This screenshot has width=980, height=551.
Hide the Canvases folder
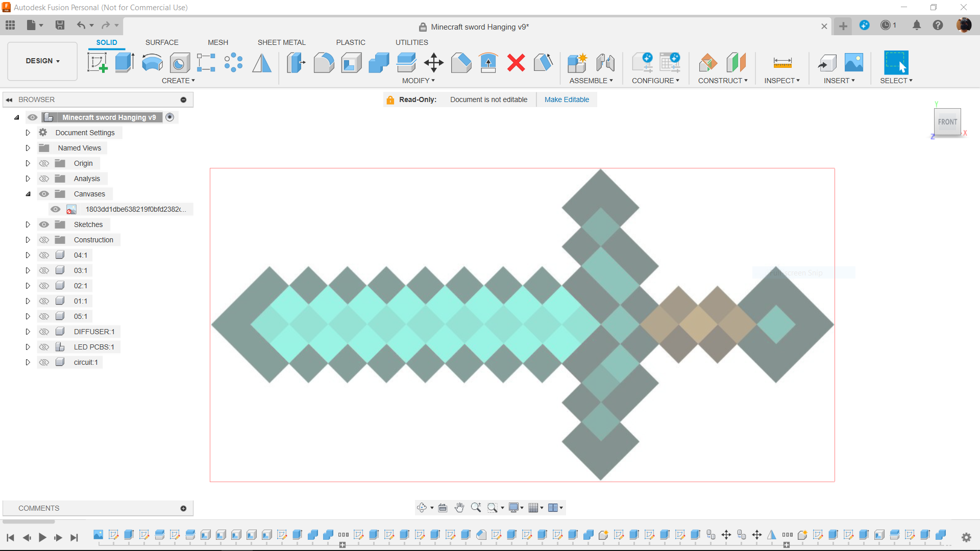tap(44, 194)
